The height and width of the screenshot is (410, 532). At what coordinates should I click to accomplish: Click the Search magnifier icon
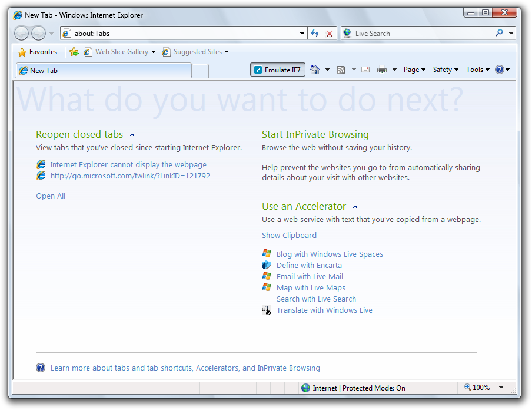tap(499, 33)
